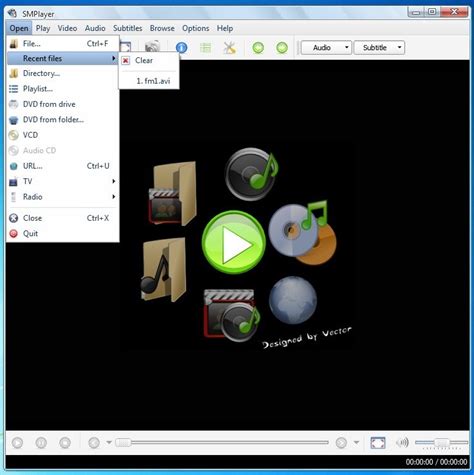Click the video folder icon in logo
The width and height of the screenshot is (474, 475).
(173, 194)
